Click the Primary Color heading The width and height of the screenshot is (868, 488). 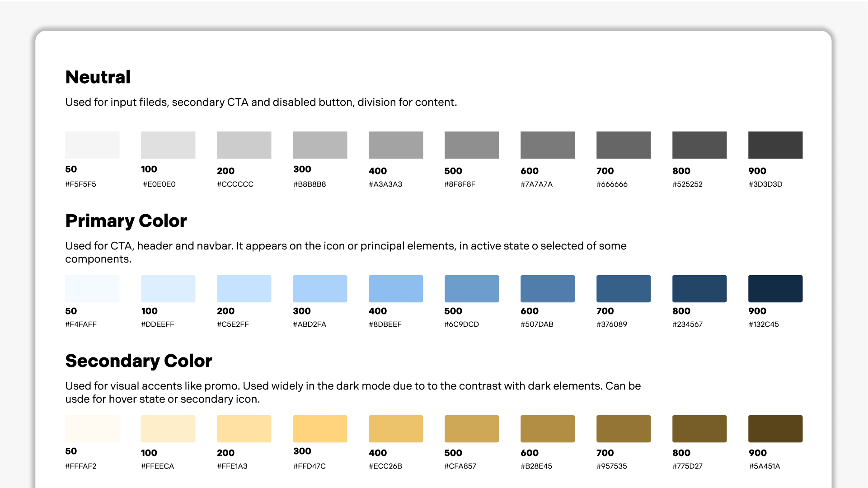click(126, 221)
